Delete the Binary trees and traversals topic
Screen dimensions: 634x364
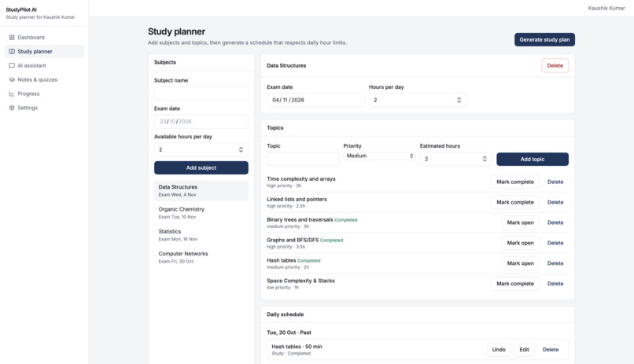pos(555,222)
